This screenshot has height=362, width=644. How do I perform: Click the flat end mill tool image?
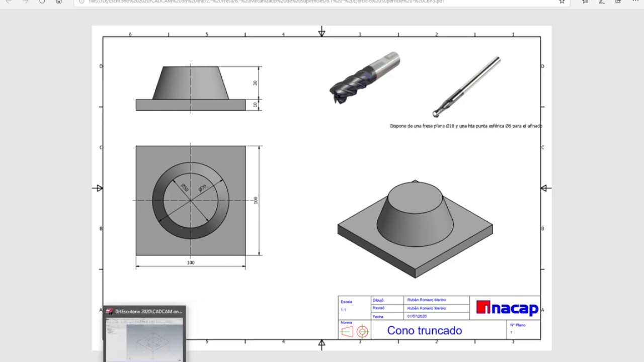click(365, 77)
